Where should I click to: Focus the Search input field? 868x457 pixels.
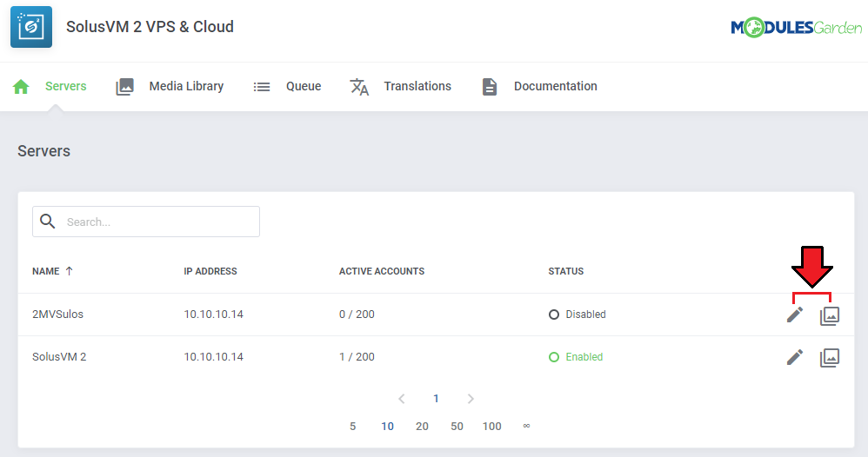(x=146, y=222)
